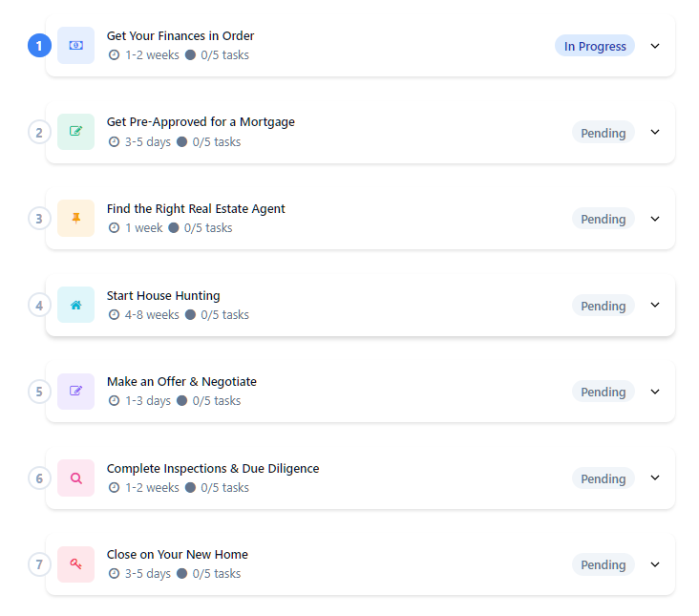Image resolution: width=699 pixels, height=616 pixels.
Task: Select the step 7 number circle
Action: click(x=39, y=564)
